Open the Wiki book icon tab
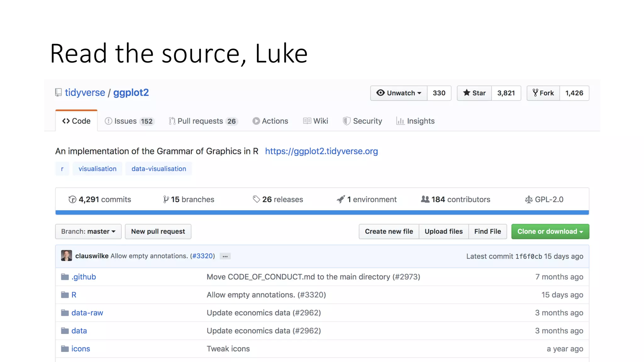Image resolution: width=644 pixels, height=362 pixels. [x=307, y=121]
